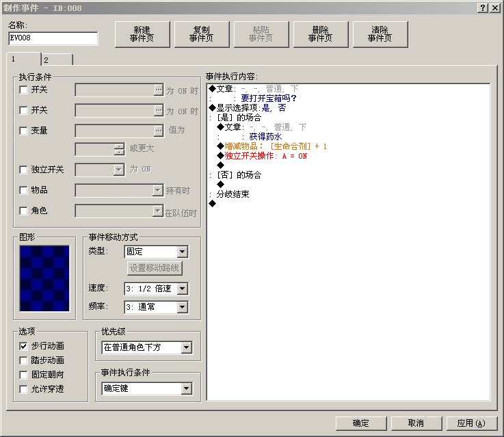Enable the first 开关 condition checkbox
This screenshot has width=504, height=437.
point(23,90)
